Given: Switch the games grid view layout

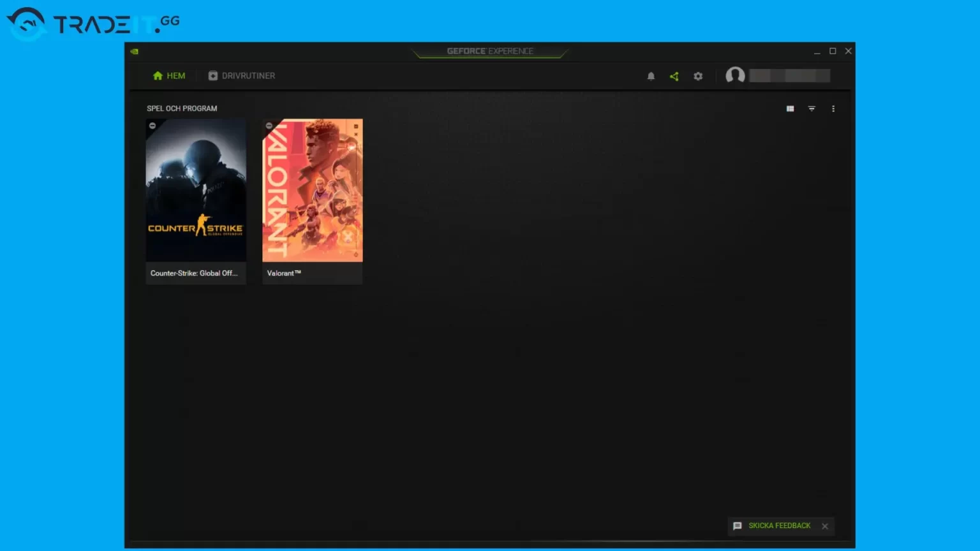Looking at the screenshot, I should click(790, 109).
